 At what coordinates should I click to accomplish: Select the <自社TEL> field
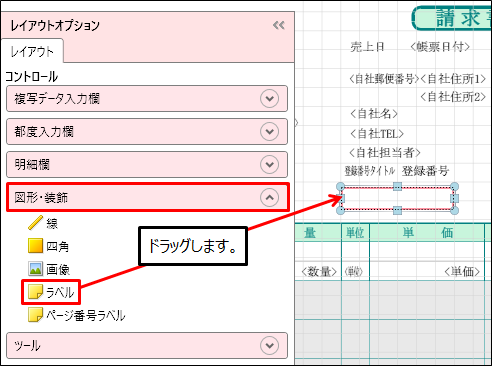(x=377, y=134)
